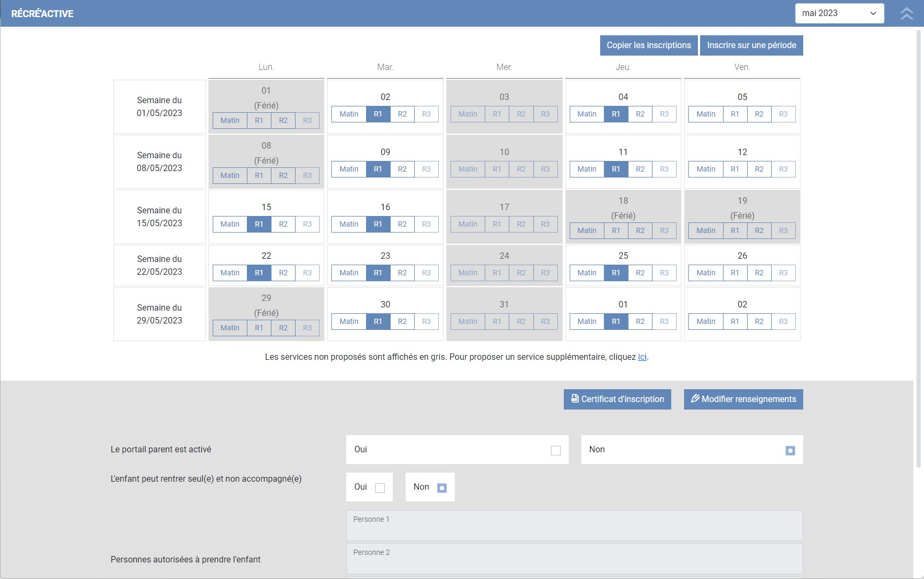Check Oui for enfant rentrer seul
The width and height of the screenshot is (924, 579).
380,488
